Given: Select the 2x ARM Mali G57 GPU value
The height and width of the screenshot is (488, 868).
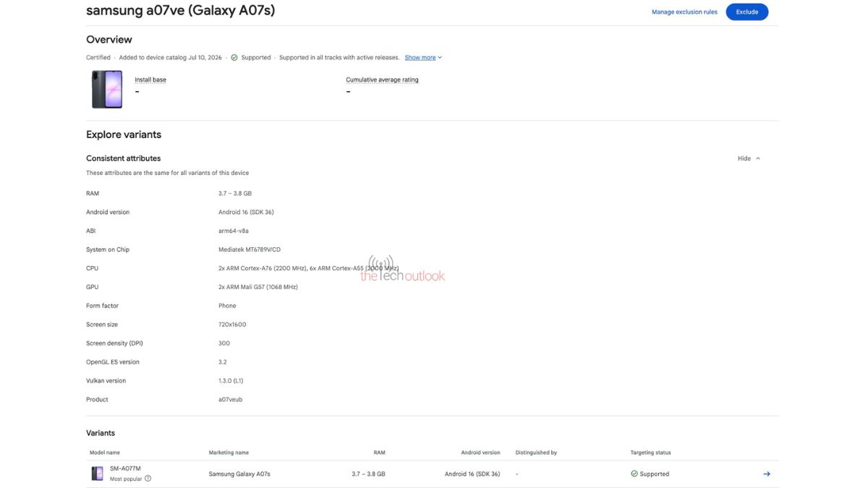Looking at the screenshot, I should [258, 287].
